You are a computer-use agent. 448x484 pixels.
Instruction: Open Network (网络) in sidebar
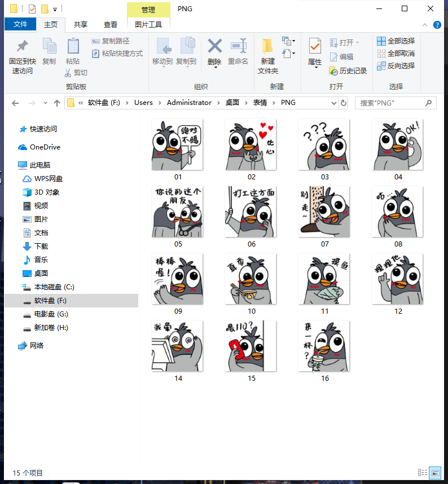(x=37, y=346)
